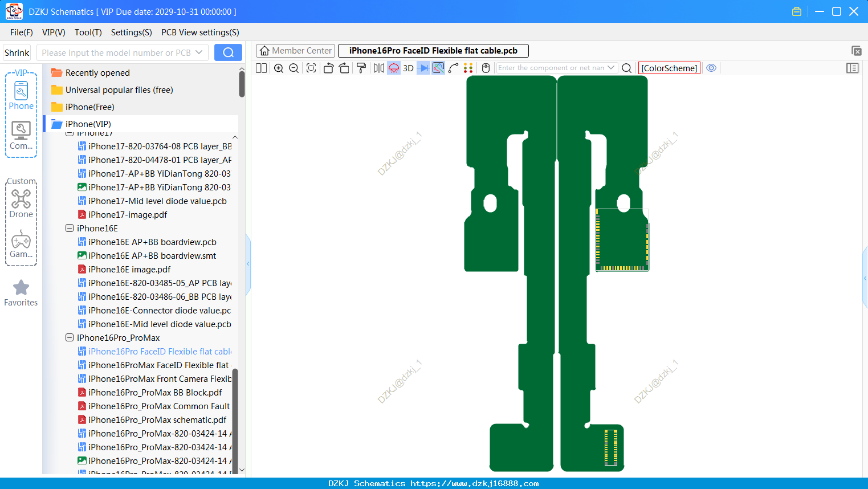Open the Settings(S) menu

point(132,32)
